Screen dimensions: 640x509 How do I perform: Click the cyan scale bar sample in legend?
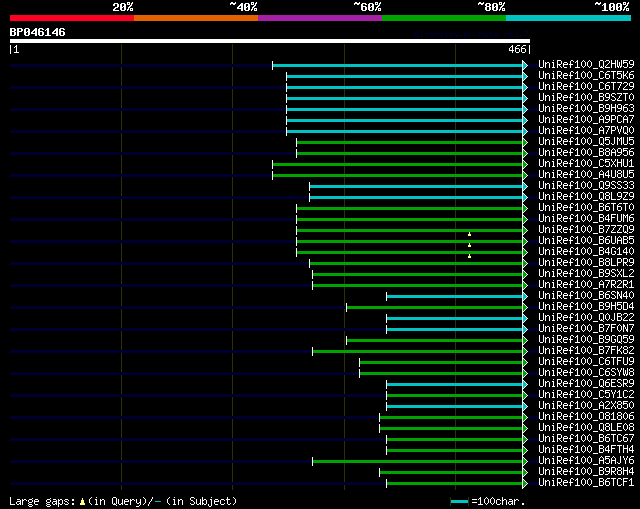(460, 501)
